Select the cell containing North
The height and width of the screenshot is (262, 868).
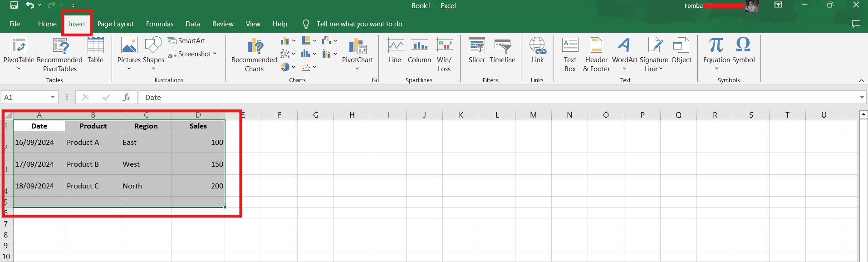[146, 186]
